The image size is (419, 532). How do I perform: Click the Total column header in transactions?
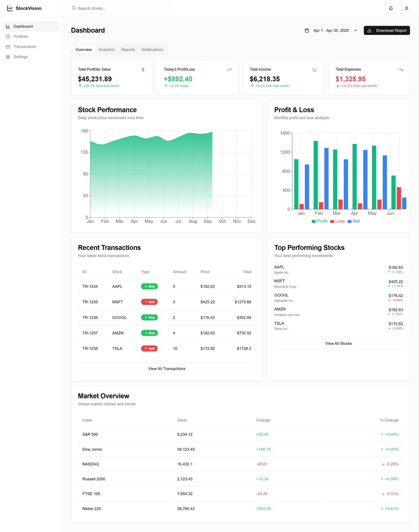247,272
